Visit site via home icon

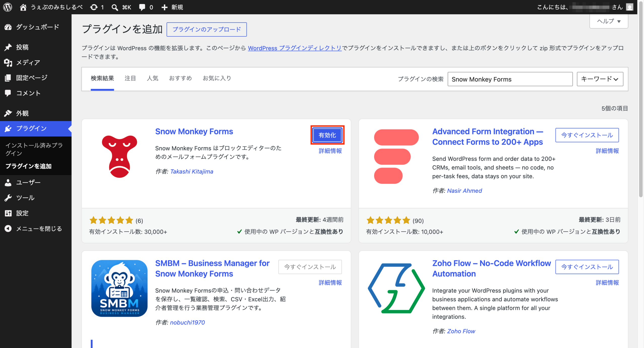23,7
